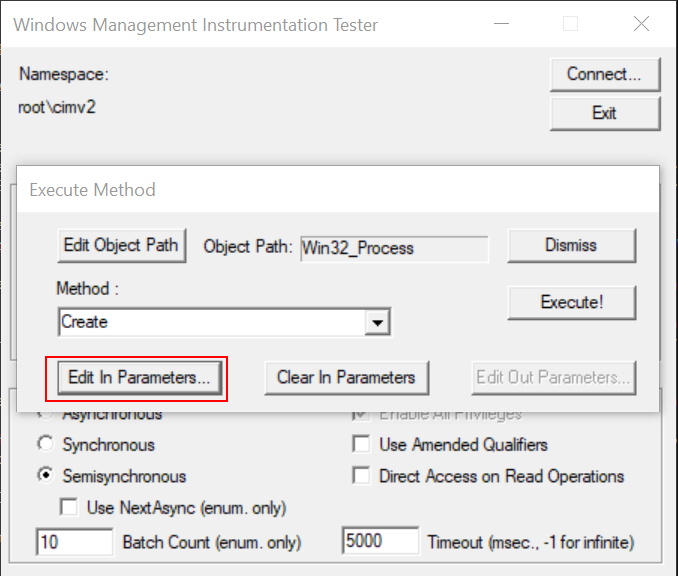Click the Batch Count input field
678x576 pixels.
[x=74, y=542]
